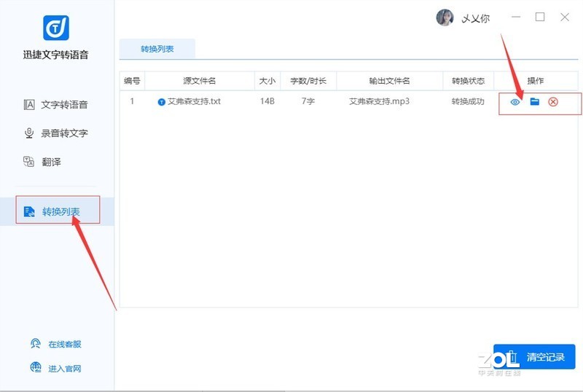Open the 翻译 sidebar item

point(42,162)
